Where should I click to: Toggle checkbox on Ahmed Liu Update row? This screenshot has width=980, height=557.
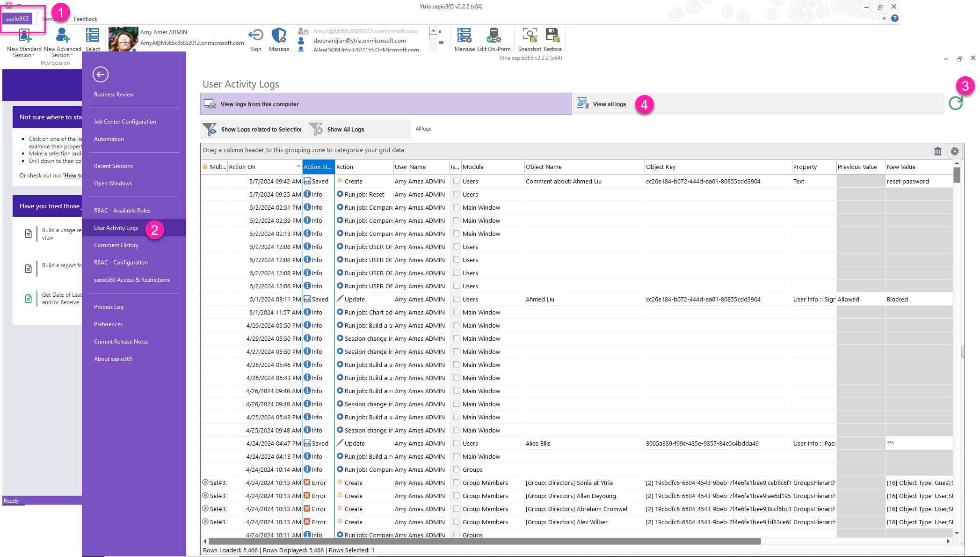[x=456, y=299]
